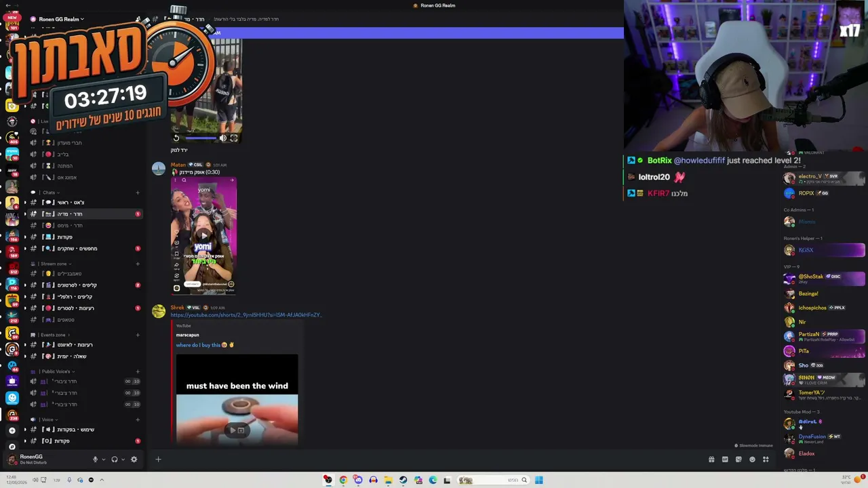Open the GIF picker

coord(725,460)
